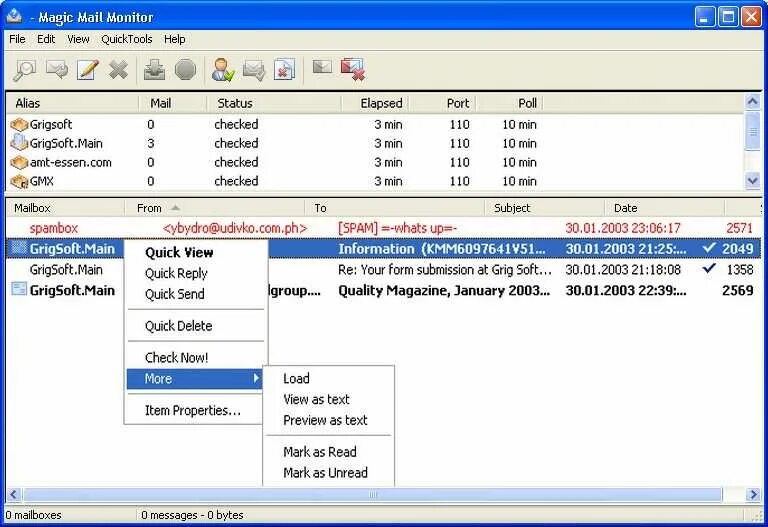Click the user with green checkmark icon
The height and width of the screenshot is (527, 768).
[223, 70]
